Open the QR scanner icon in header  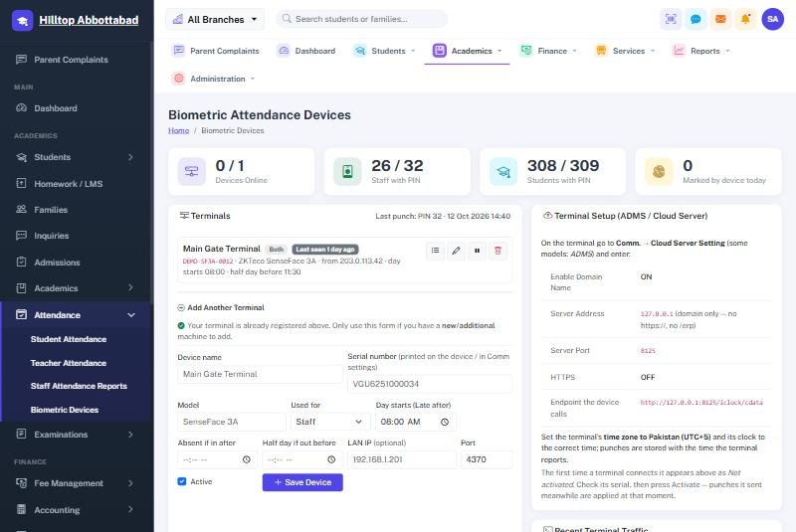(x=671, y=19)
